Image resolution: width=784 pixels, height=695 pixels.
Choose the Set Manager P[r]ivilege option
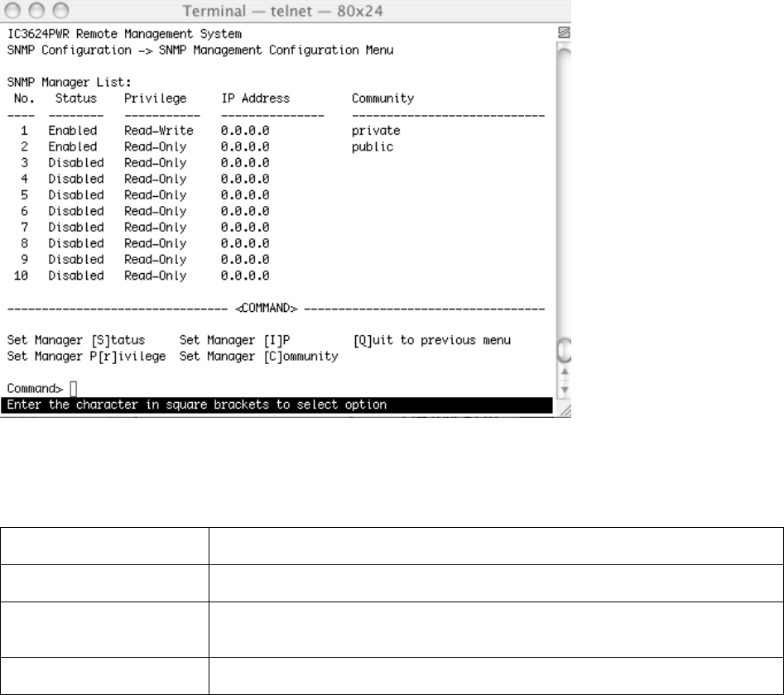click(87, 356)
